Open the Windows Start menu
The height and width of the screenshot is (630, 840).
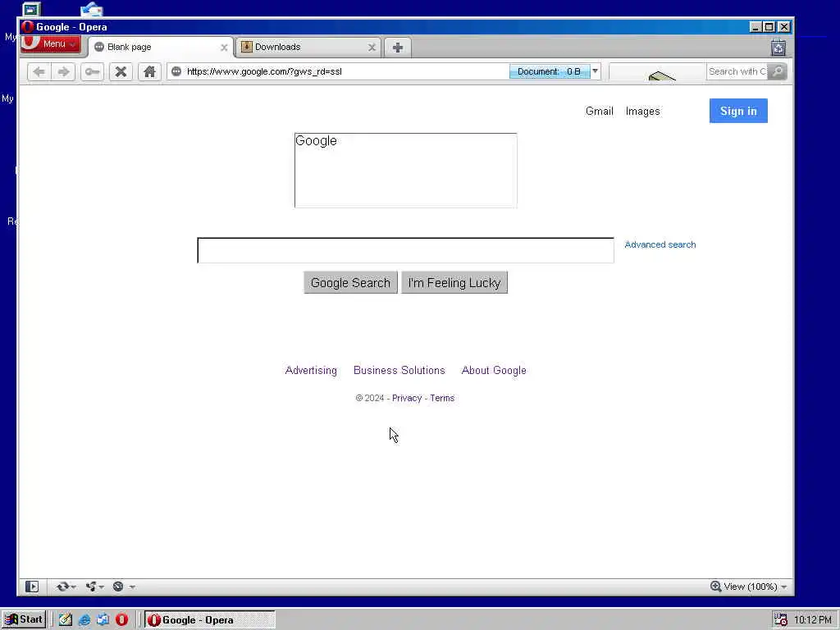point(24,620)
